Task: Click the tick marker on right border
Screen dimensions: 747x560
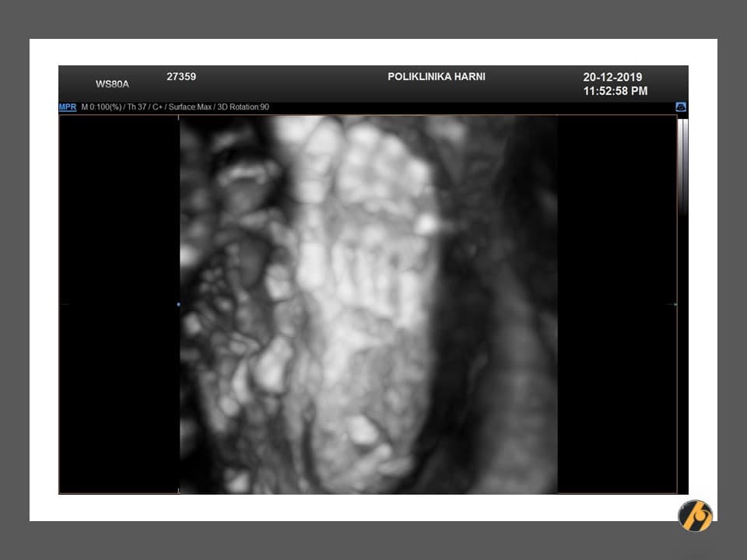Action: pyautogui.click(x=675, y=304)
